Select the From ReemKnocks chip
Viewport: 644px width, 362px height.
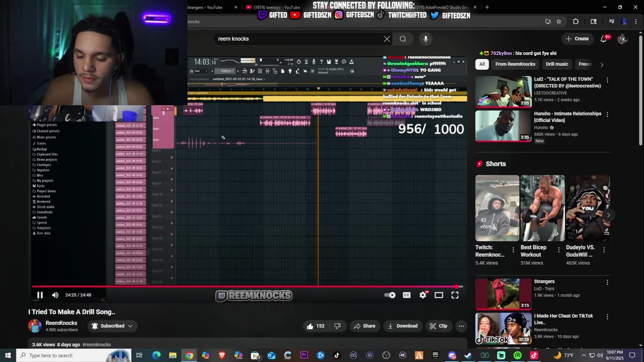tap(515, 64)
